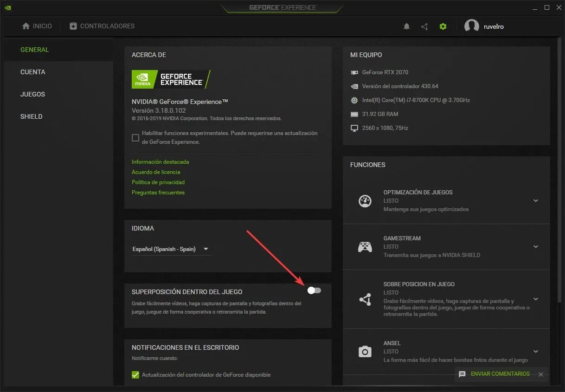Click the home icon beside INICIO
Viewport: 565px width, 392px height.
click(26, 26)
